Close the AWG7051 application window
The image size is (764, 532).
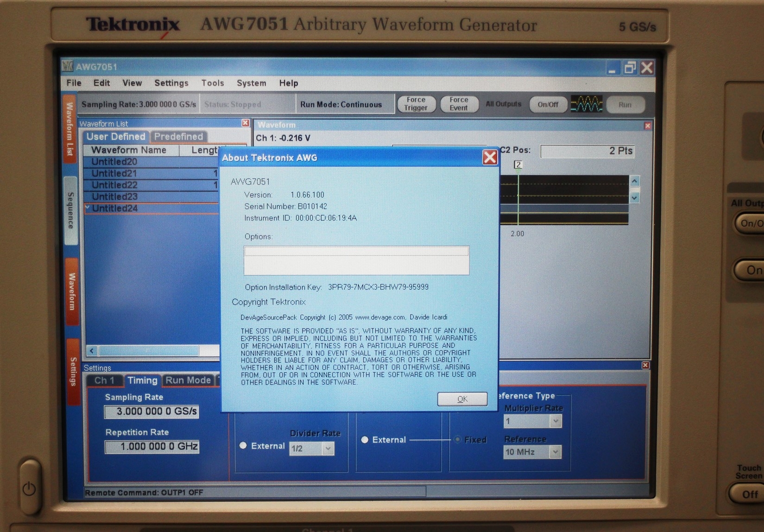tap(647, 68)
